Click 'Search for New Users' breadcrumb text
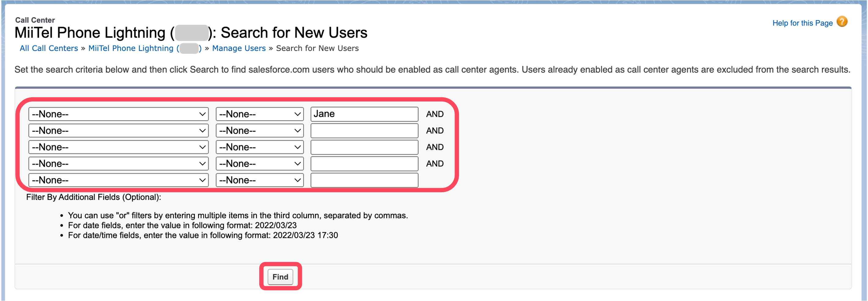This screenshot has width=868, height=301. pos(317,49)
